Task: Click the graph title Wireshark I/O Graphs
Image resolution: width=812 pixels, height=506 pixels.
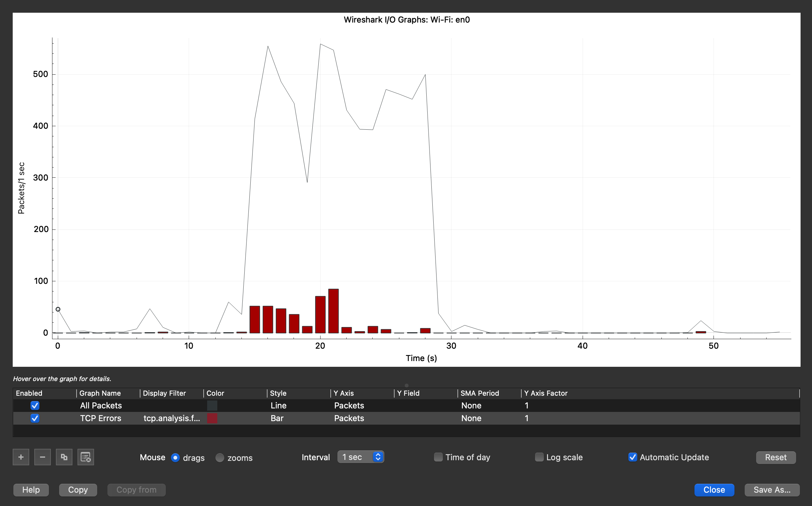Action: (407, 20)
